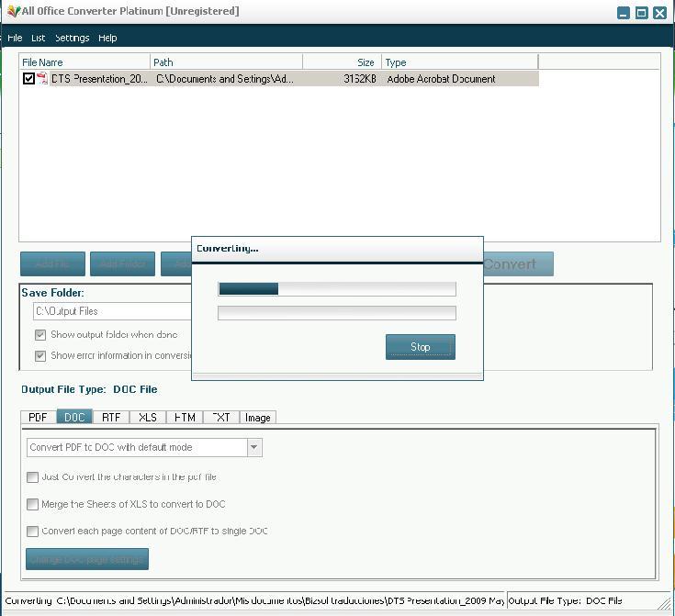Click the window resize grip corner

tap(665, 602)
